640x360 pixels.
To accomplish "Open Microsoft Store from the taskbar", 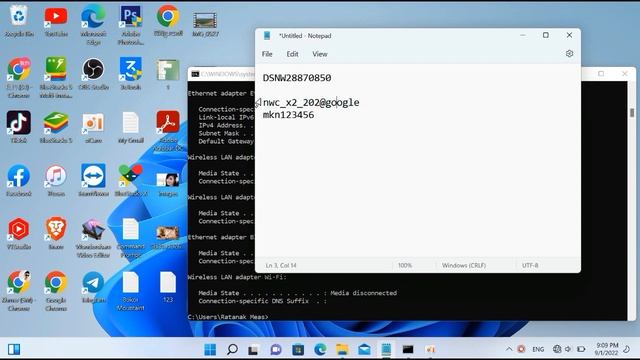I will 298,349.
